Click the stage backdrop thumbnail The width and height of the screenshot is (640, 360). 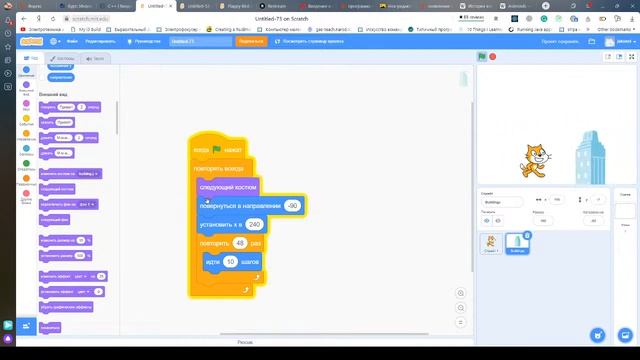[625, 211]
